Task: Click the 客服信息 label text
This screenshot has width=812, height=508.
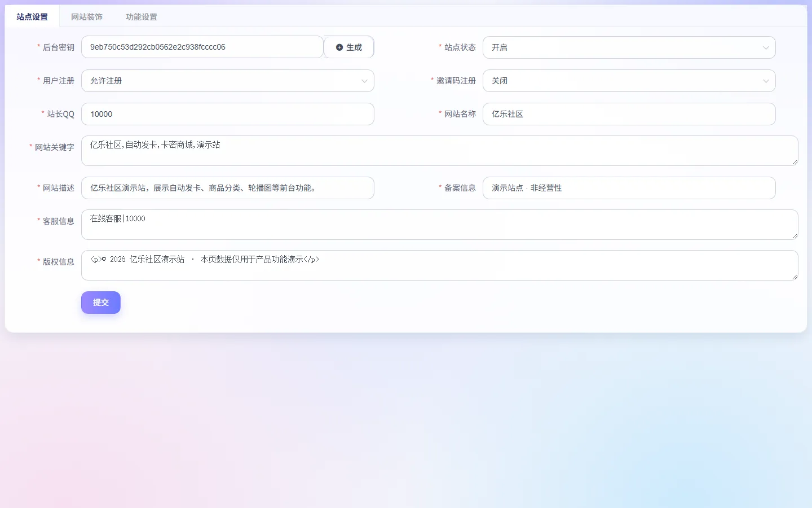Action: (x=59, y=221)
